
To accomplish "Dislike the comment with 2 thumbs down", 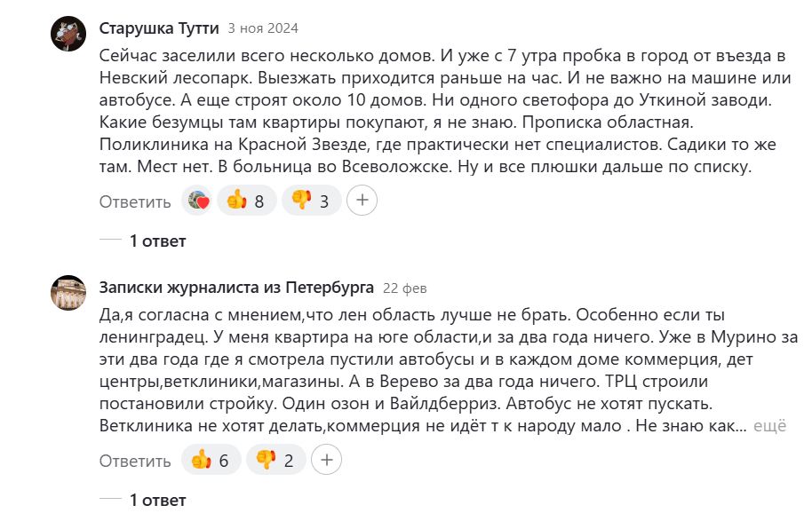I will (276, 461).
